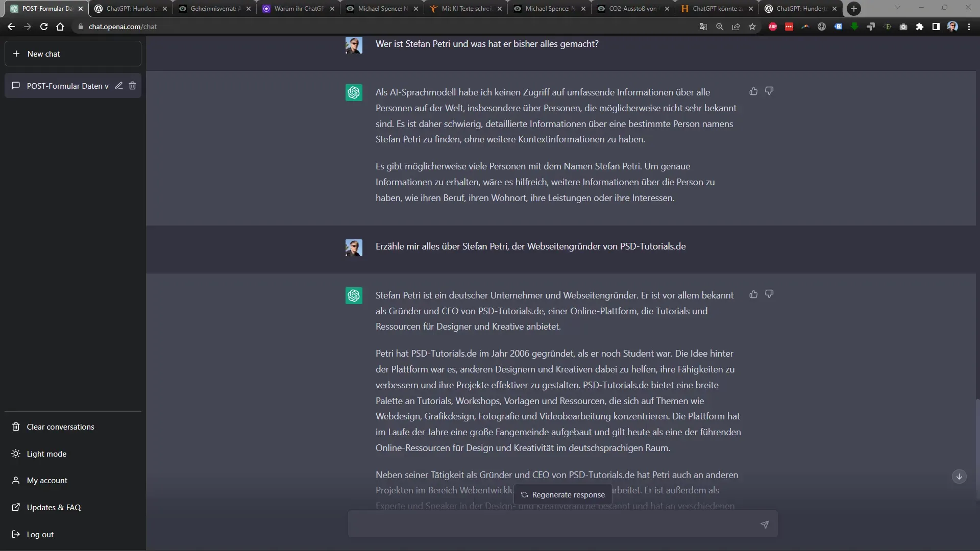980x551 pixels.
Task: Click the delete conversation icon
Action: tap(133, 85)
